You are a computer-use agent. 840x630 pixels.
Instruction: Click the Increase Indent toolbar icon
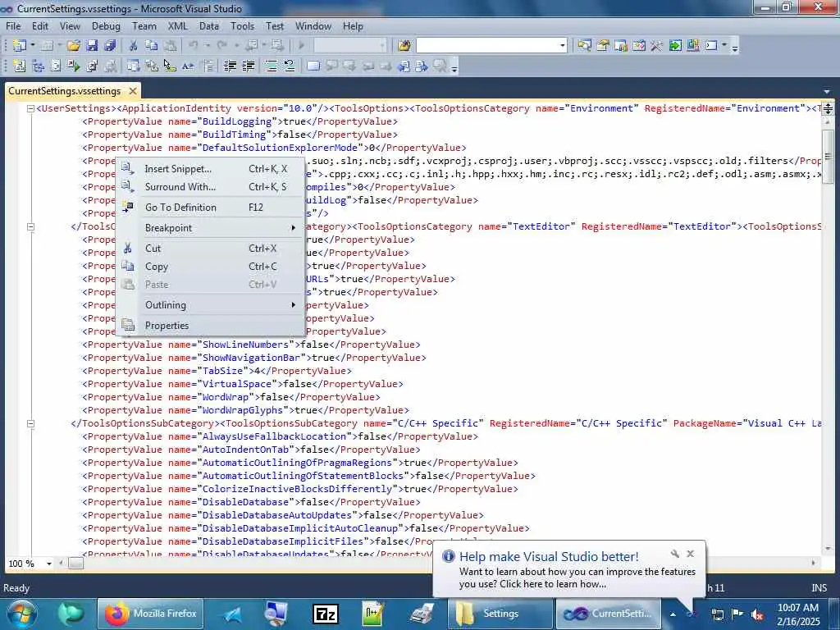248,66
